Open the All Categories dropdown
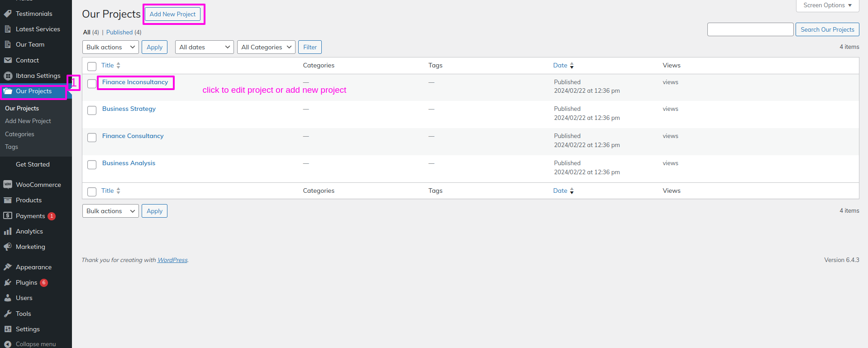This screenshot has height=348, width=868. pyautogui.click(x=266, y=47)
